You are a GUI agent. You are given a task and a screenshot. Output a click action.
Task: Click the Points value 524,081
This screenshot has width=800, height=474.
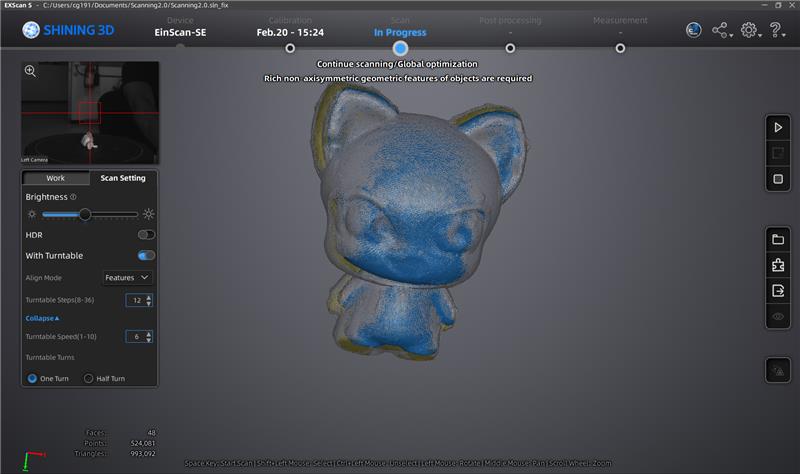point(143,443)
